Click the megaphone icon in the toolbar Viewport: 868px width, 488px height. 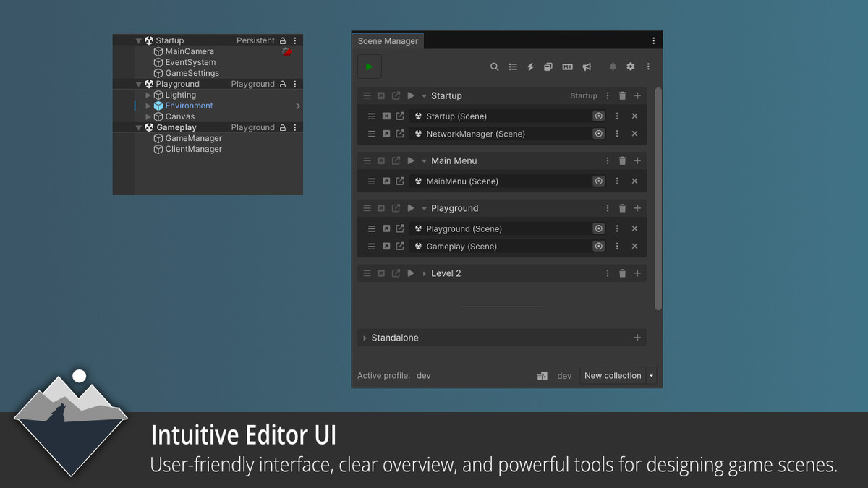click(x=587, y=66)
